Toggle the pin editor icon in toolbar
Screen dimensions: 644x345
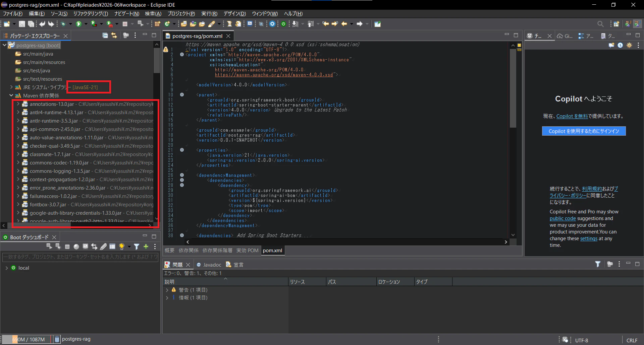point(377,24)
